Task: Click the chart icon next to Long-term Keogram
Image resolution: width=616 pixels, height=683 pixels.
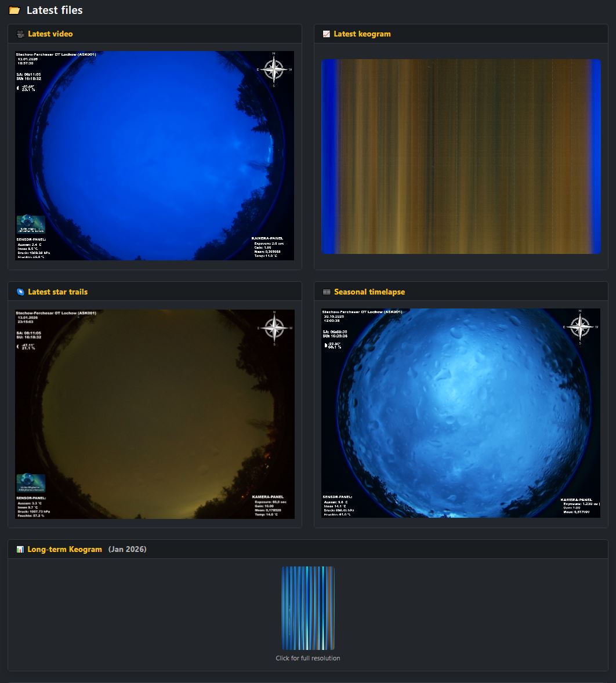Action: point(20,549)
